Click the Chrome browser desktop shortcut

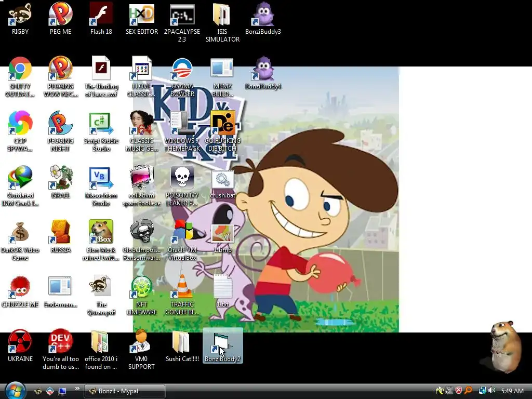[x=20, y=77]
